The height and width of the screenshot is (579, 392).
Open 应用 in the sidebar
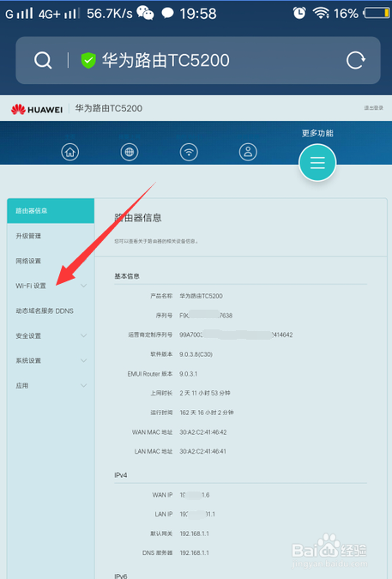[x=51, y=385]
